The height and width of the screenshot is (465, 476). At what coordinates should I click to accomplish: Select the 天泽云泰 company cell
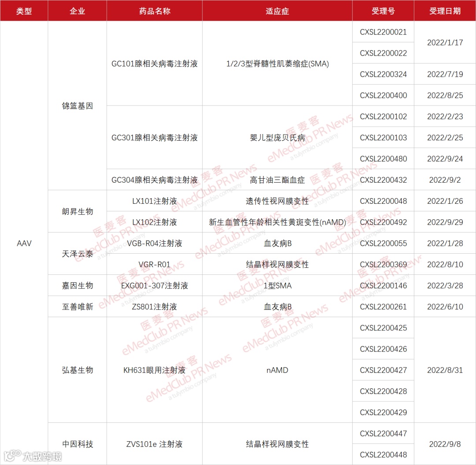click(x=77, y=254)
